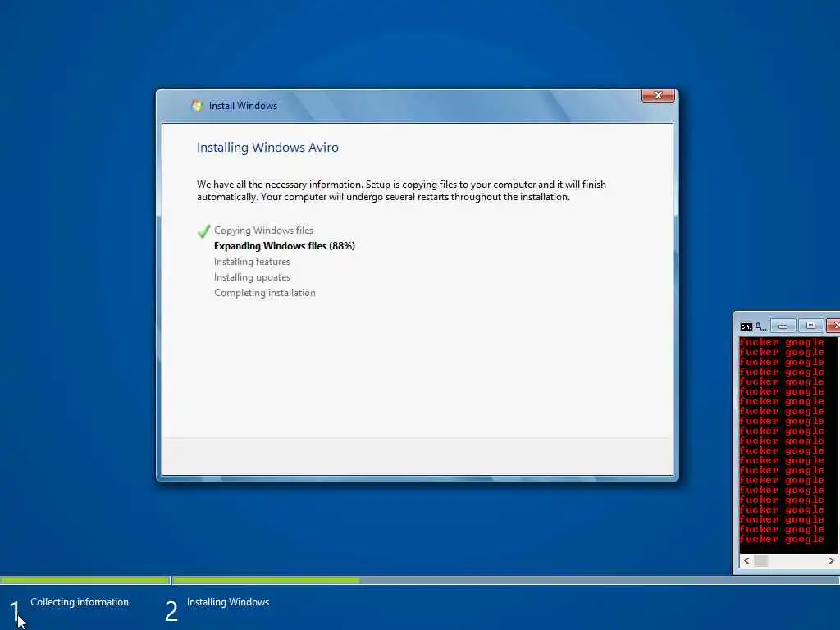Click the green checkmark beside Copying Windows files

pos(203,231)
